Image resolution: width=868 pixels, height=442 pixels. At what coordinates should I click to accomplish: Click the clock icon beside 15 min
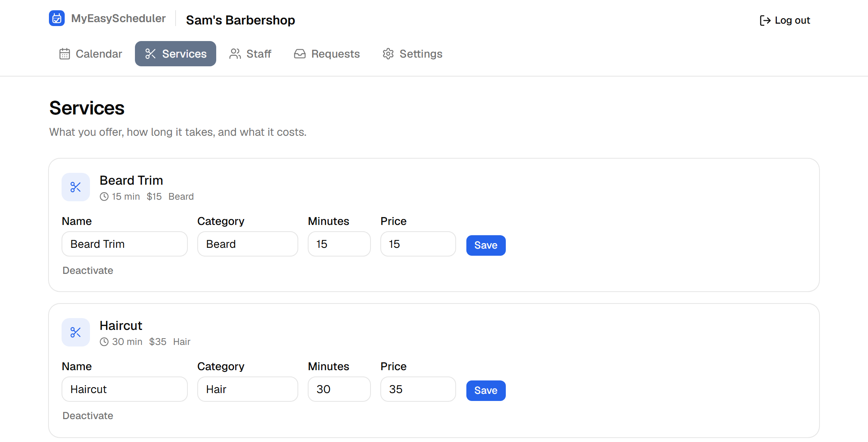pos(104,197)
